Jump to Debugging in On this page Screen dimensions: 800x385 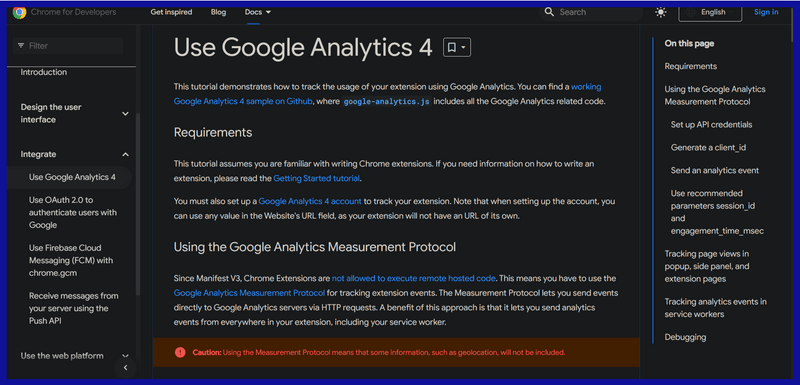[685, 337]
